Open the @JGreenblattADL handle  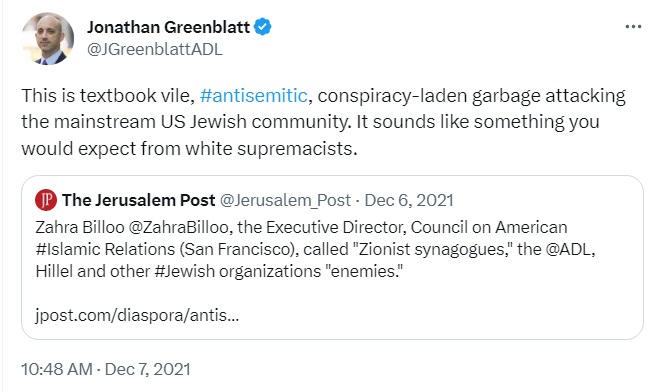pos(155,49)
